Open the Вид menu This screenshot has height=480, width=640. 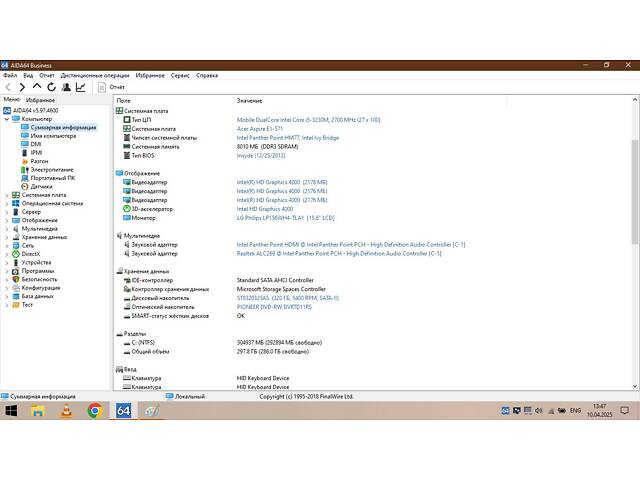[28, 76]
